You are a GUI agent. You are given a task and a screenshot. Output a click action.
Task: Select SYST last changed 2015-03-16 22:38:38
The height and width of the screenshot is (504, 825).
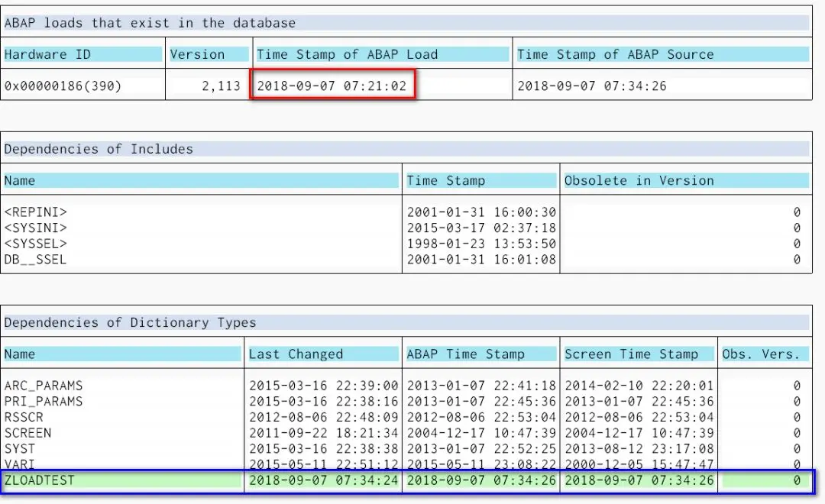click(324, 449)
